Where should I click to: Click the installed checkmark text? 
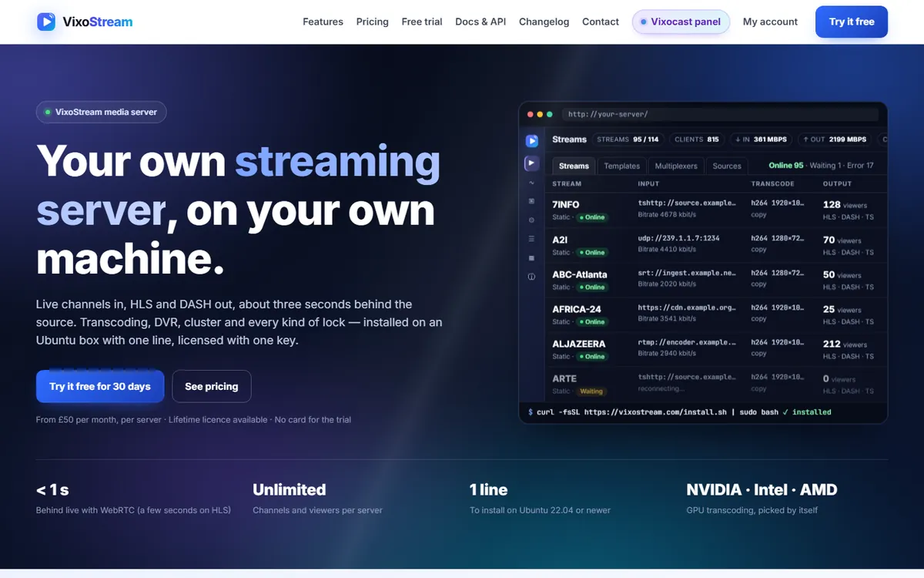(x=807, y=412)
